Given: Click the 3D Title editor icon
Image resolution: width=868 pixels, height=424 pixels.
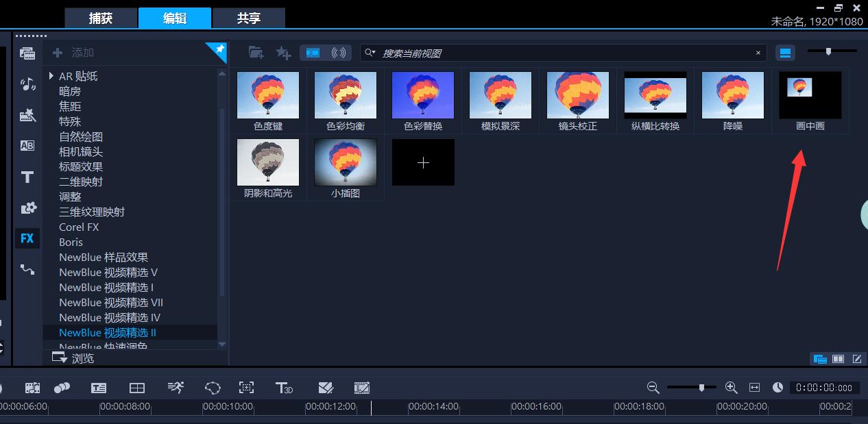Looking at the screenshot, I should [x=284, y=388].
